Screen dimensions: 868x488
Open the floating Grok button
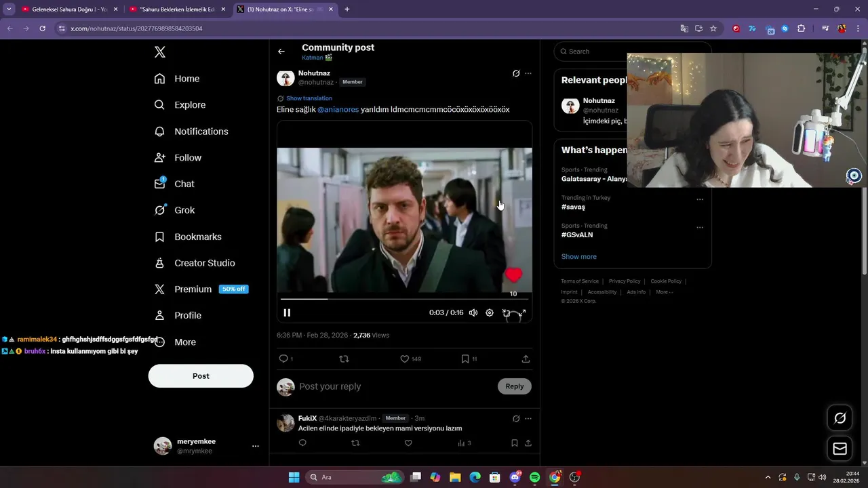[x=840, y=418]
